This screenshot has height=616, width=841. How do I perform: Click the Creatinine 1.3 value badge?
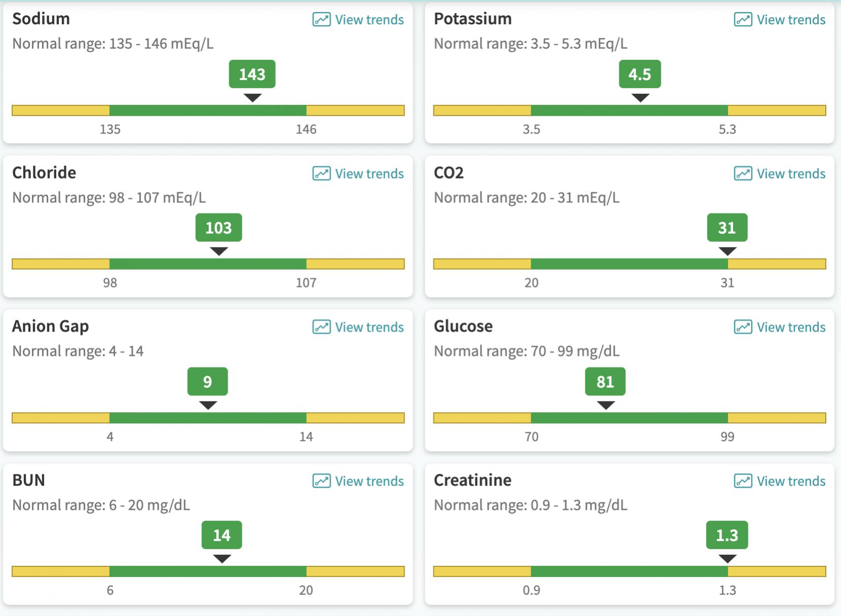click(x=727, y=535)
